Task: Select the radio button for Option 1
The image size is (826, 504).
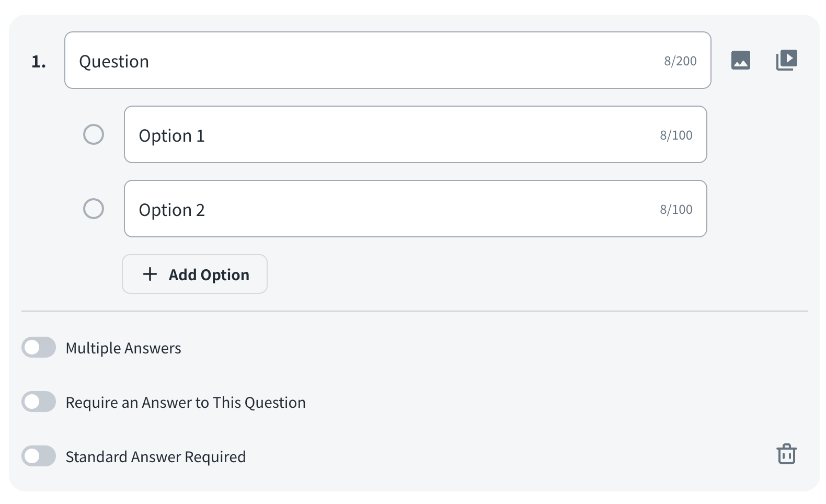Action: [94, 134]
